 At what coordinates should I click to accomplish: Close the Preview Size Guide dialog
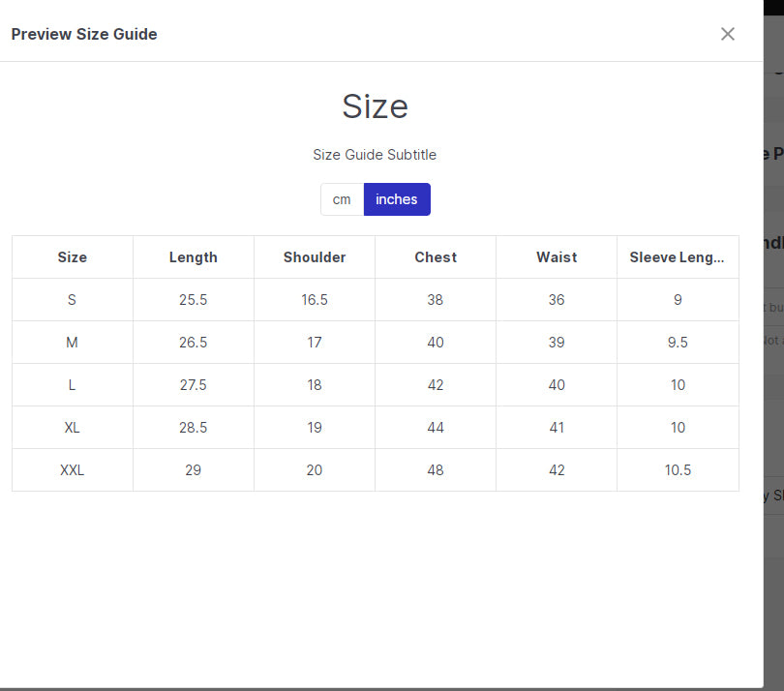click(728, 34)
